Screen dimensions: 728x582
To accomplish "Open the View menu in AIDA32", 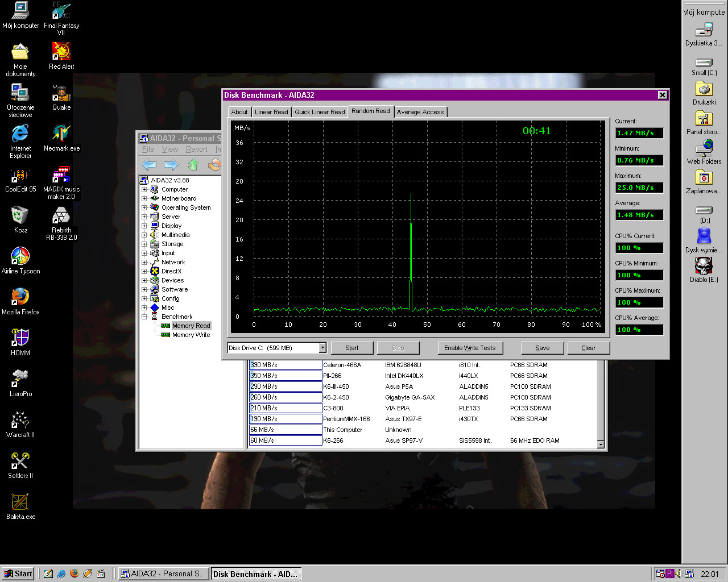I will point(170,149).
